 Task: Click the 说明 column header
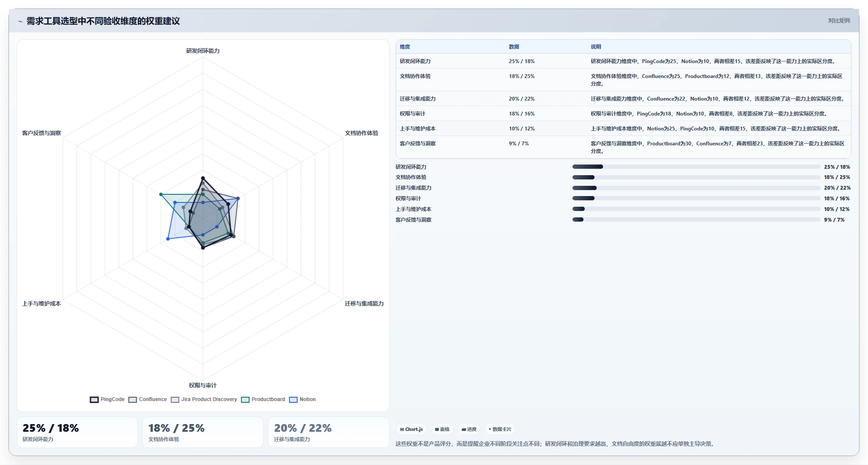pyautogui.click(x=596, y=47)
